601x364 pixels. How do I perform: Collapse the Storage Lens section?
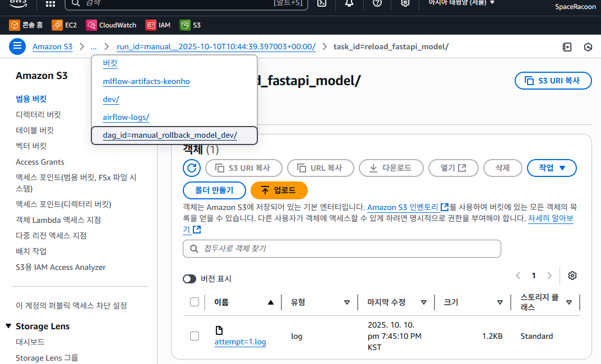click(x=8, y=326)
